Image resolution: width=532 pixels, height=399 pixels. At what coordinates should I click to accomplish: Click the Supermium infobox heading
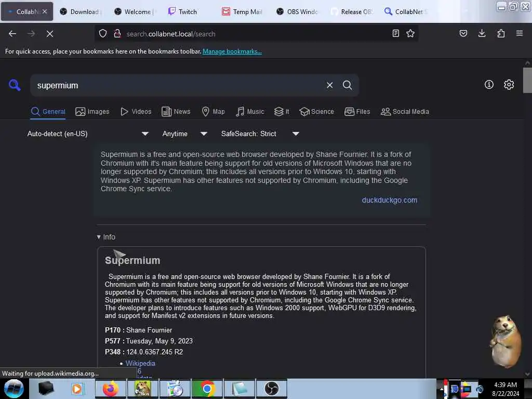pyautogui.click(x=132, y=260)
